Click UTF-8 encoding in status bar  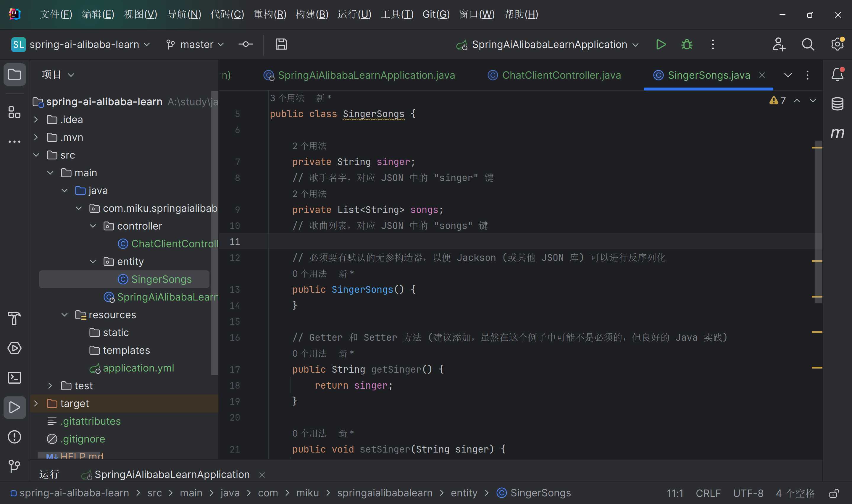pos(748,493)
